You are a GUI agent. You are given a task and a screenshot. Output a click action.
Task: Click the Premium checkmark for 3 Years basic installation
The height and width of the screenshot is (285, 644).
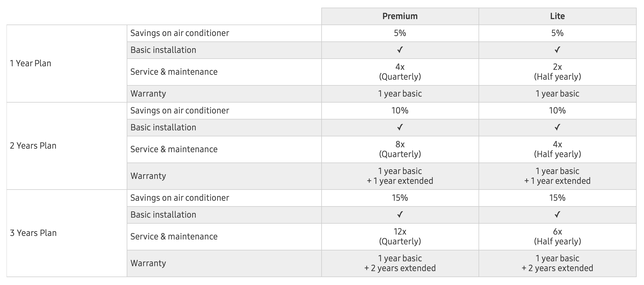(x=400, y=215)
